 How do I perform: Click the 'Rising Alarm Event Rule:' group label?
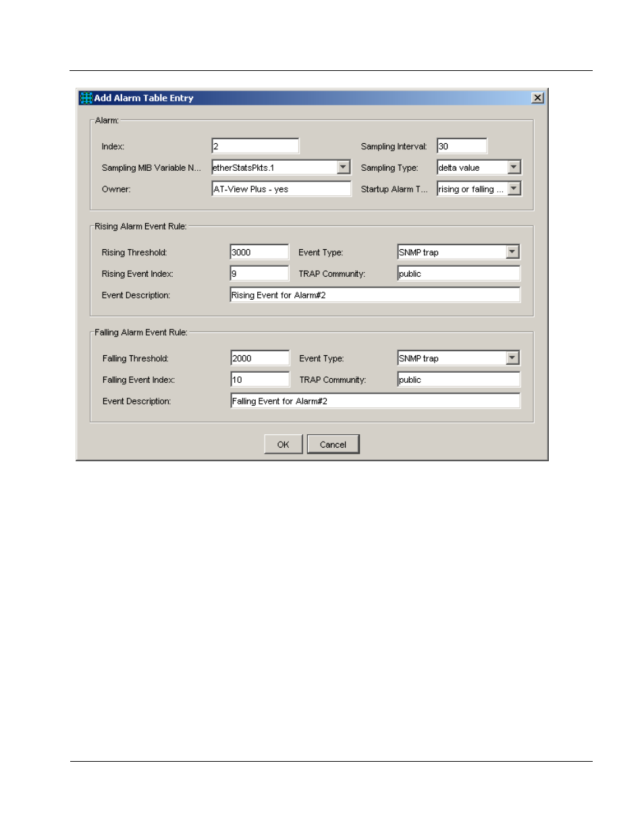pos(140,226)
